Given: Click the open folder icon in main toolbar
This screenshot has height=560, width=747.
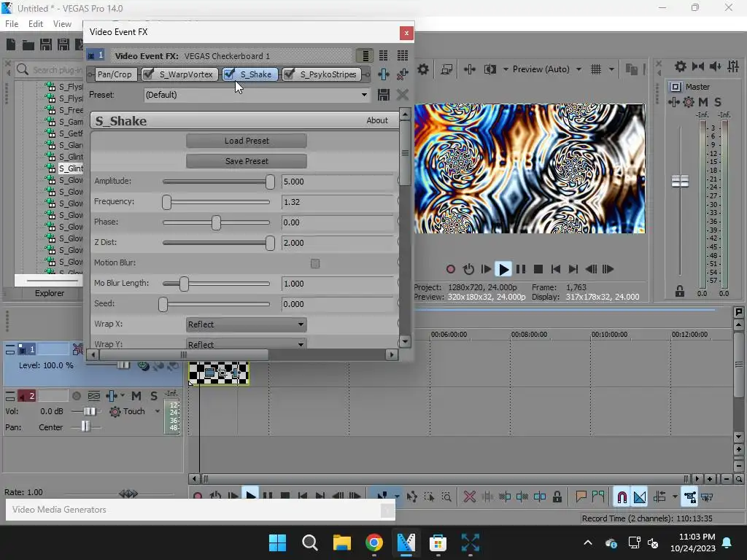Looking at the screenshot, I should pos(28,44).
